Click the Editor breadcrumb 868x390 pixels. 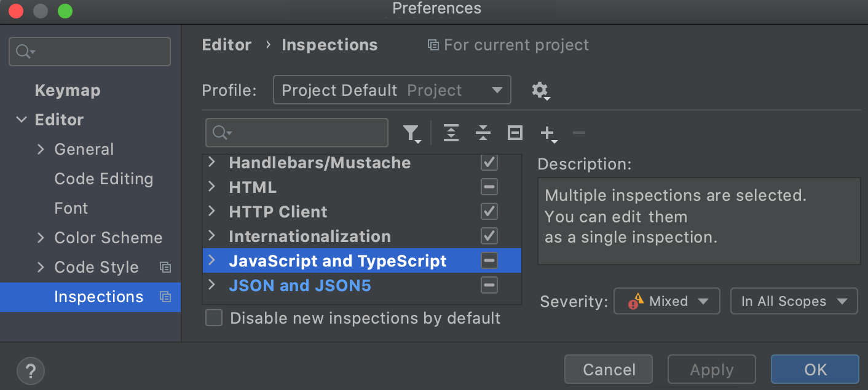click(227, 45)
